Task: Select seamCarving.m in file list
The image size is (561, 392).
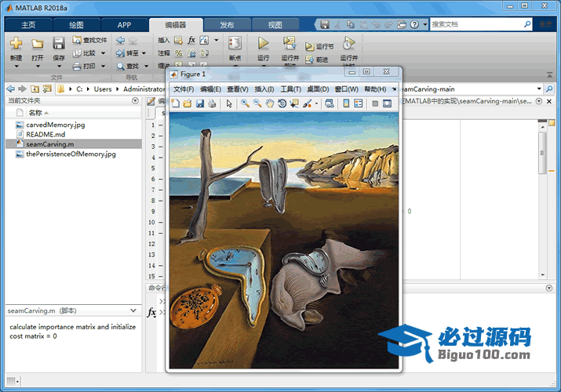Action: coord(50,144)
